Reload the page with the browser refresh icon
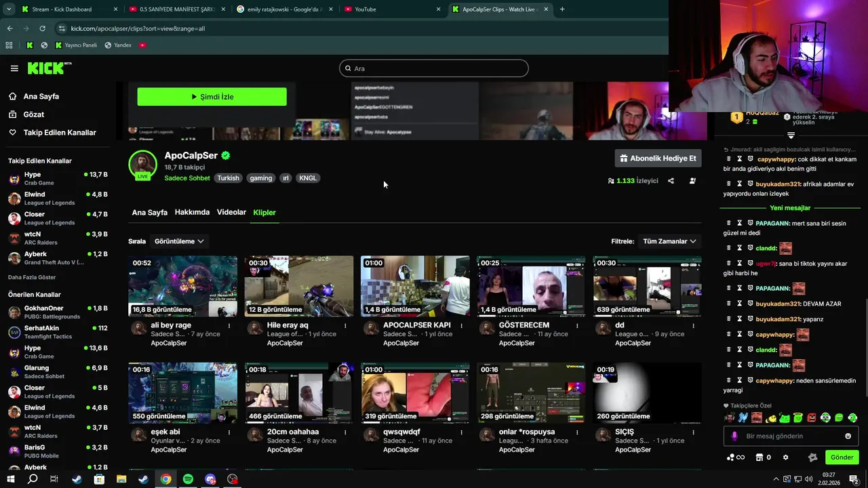The width and height of the screenshot is (868, 488). 42,28
